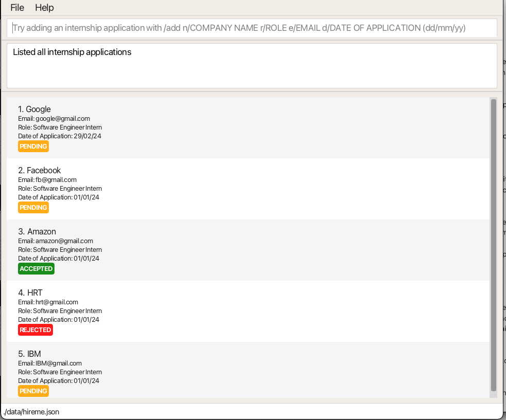Screen dimensions: 506x420
Task: Click Amazon's Date of Application line
Action: (59, 259)
